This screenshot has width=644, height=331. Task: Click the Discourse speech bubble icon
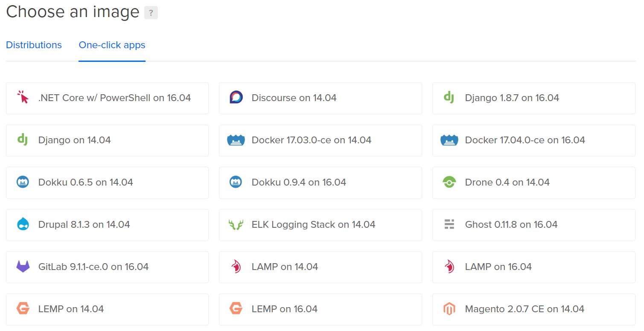tap(236, 97)
